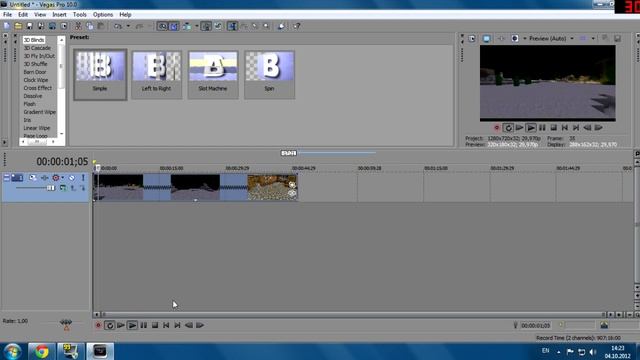Click the timeline horizontal scrollbar
The image size is (640, 360).
point(353,315)
